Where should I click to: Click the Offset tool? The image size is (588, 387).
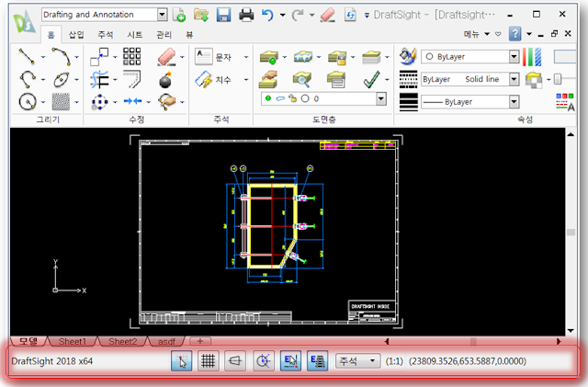pyautogui.click(x=99, y=79)
